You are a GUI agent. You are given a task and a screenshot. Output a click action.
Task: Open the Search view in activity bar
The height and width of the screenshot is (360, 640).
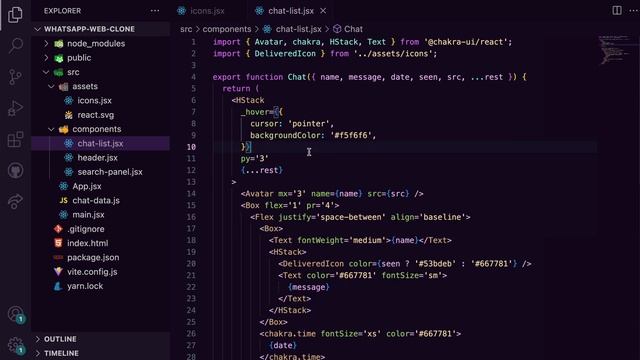(15, 45)
